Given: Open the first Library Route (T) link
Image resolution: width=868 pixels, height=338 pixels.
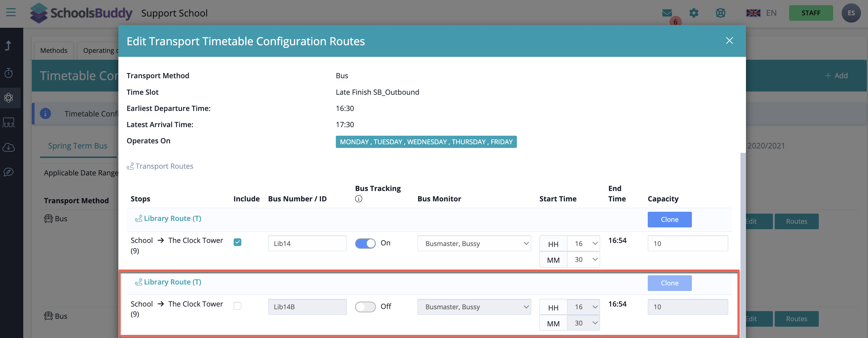Looking at the screenshot, I should (x=172, y=219).
